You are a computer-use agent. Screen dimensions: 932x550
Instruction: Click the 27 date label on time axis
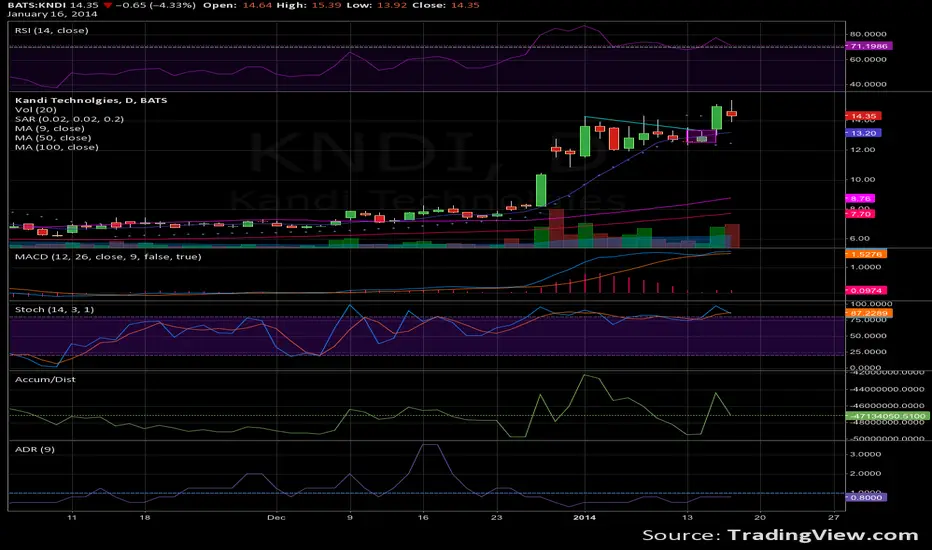[834, 517]
